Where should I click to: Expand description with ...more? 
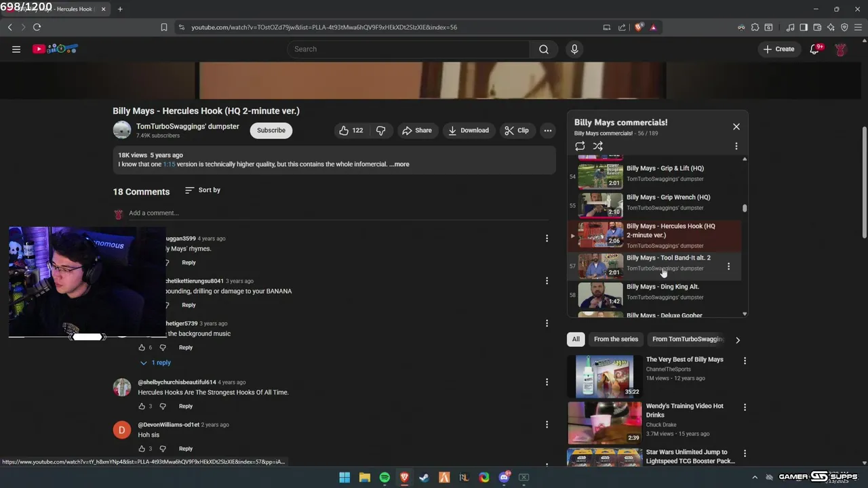click(399, 164)
